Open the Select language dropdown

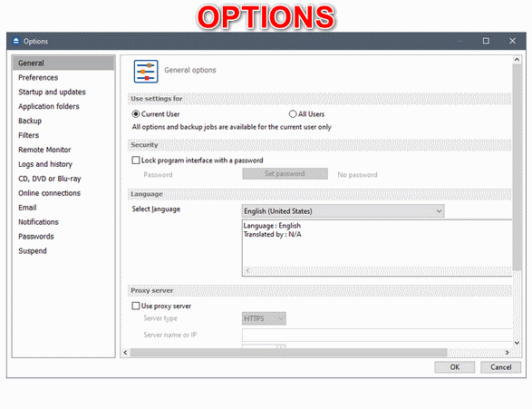(343, 211)
